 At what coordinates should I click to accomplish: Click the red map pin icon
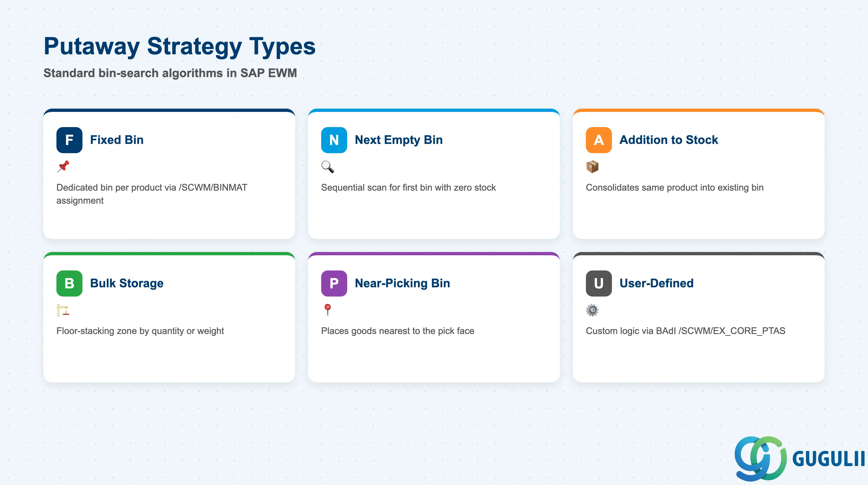[327, 310]
